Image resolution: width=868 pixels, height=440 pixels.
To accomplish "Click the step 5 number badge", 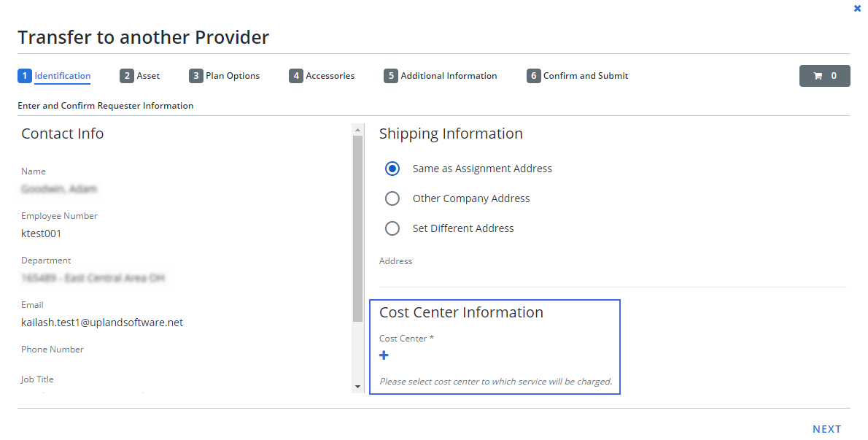I will pos(391,76).
